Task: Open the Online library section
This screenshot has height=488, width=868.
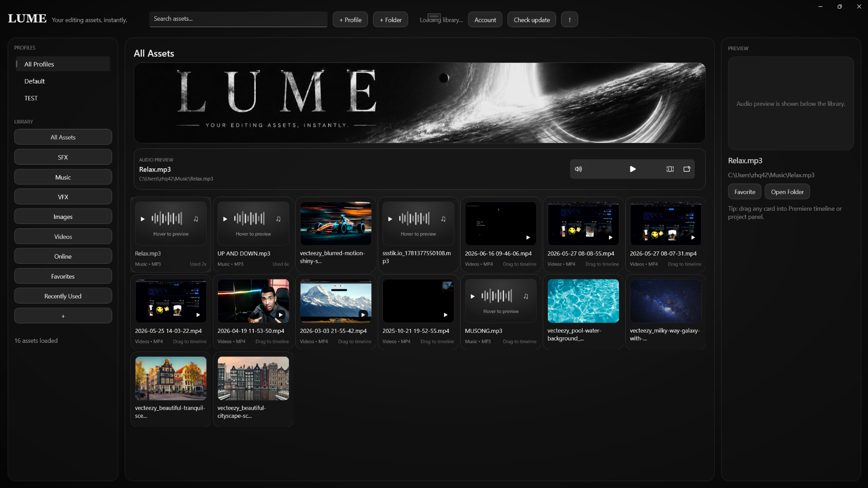Action: (63, 256)
